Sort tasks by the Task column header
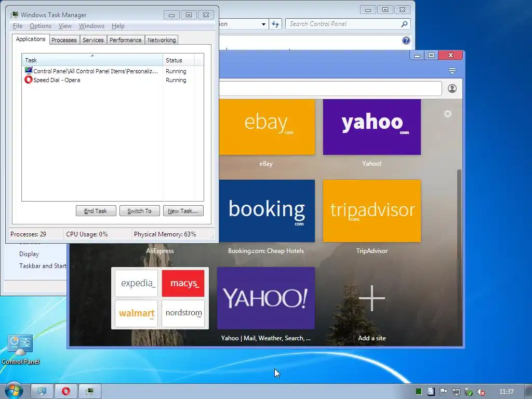532x399 pixels. 92,60
